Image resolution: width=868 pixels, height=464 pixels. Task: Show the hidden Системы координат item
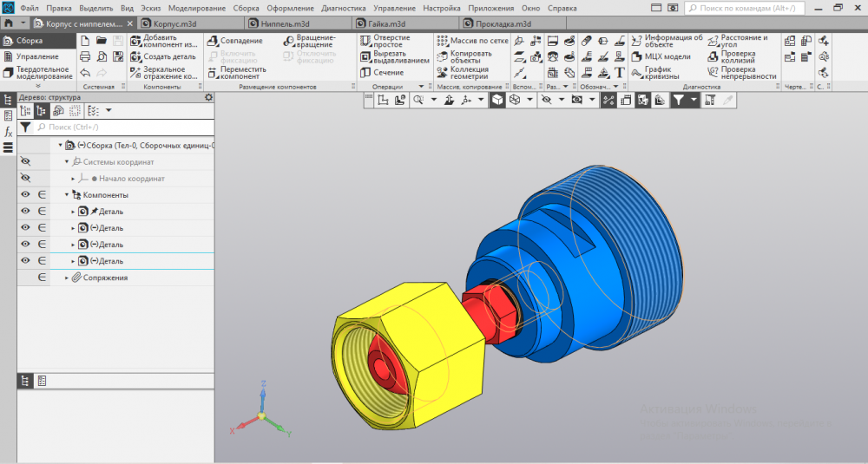coord(24,162)
